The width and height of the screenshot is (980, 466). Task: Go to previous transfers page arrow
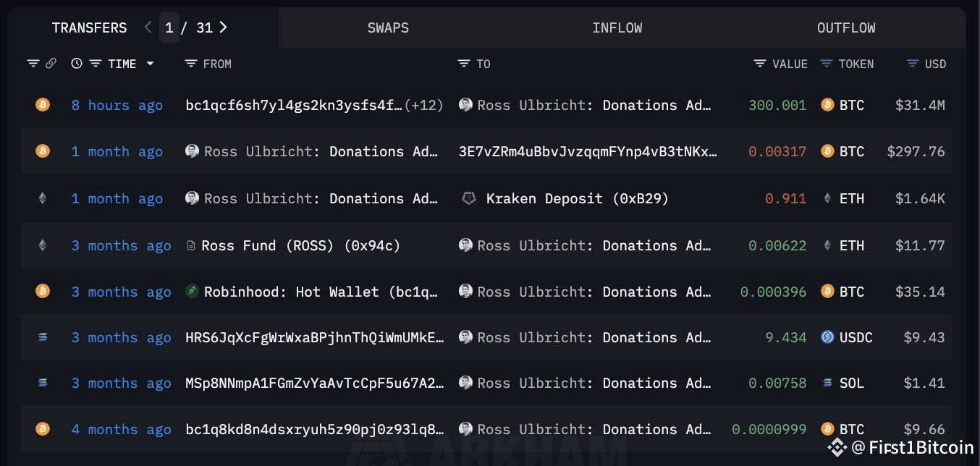point(148,27)
